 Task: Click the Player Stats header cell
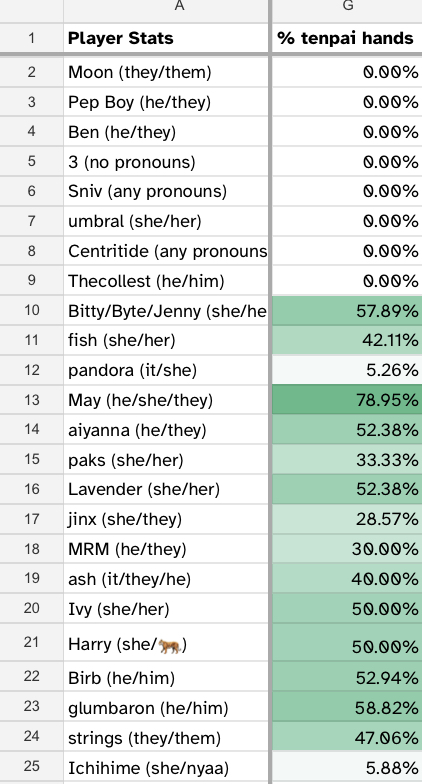tap(166, 38)
